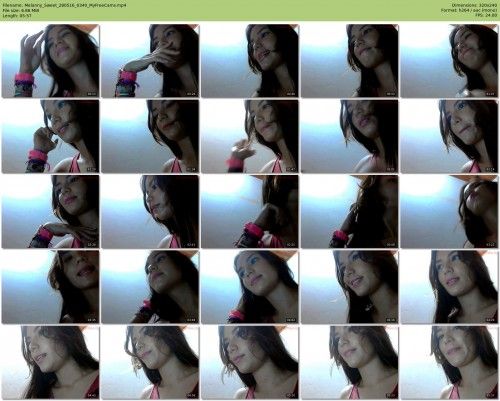The width and height of the screenshot is (500, 401).
Task: Open third-row thumbnail with hand under chin
Action: click(x=50, y=212)
